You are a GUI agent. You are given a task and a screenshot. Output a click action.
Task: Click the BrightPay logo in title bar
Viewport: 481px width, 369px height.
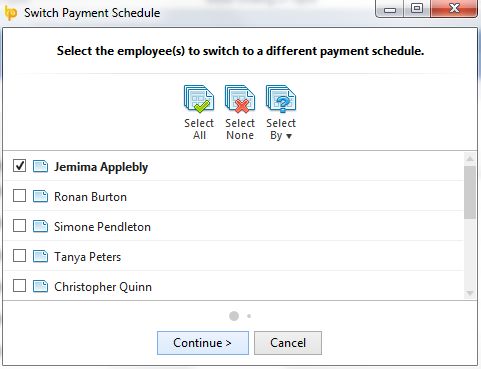tap(11, 13)
